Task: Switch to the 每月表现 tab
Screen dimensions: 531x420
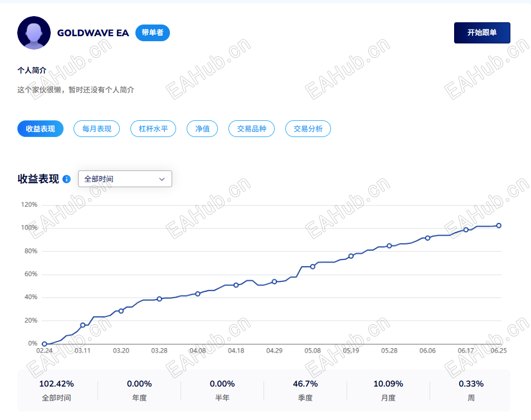Action: (96, 129)
